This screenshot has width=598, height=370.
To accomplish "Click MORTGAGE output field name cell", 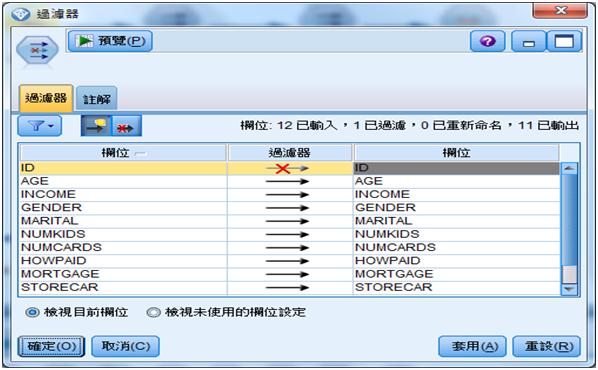I will click(456, 274).
